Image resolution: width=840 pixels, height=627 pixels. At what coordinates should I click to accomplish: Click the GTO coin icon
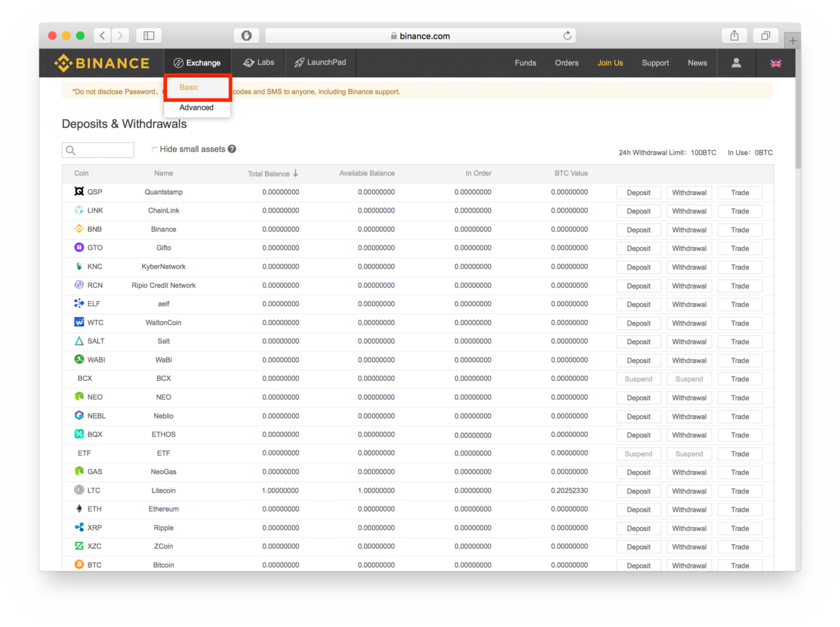point(79,248)
